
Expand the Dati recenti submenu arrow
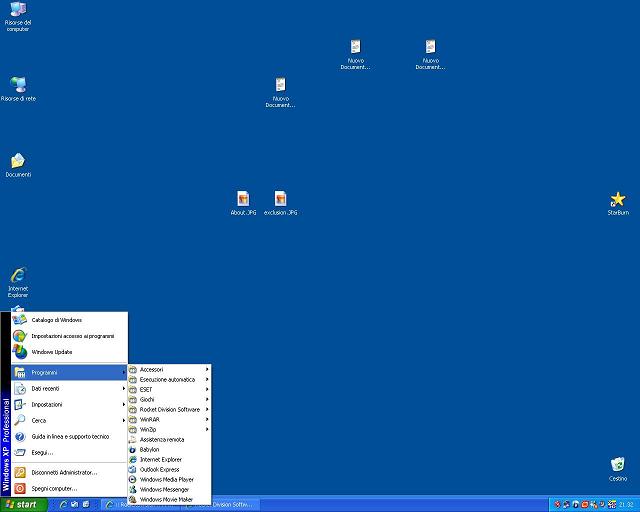tap(123, 388)
